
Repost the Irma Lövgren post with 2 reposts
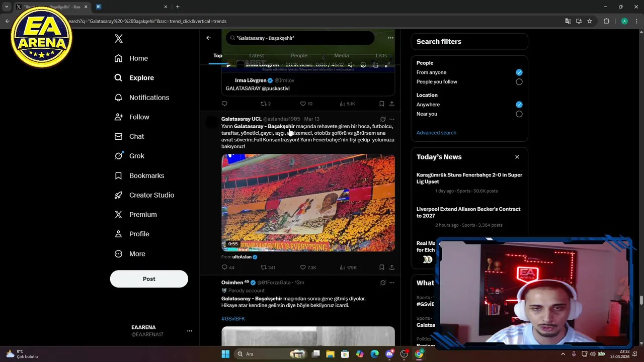tap(265, 104)
